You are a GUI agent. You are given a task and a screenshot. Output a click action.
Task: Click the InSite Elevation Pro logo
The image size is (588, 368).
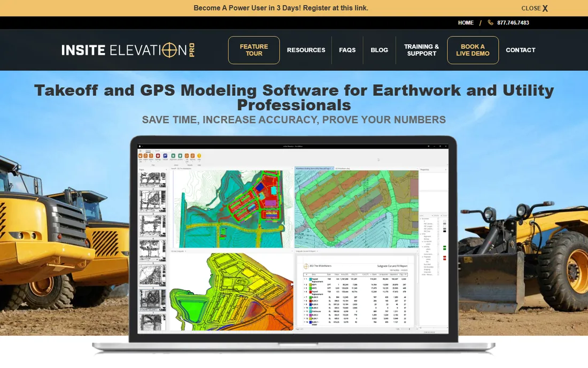[128, 50]
